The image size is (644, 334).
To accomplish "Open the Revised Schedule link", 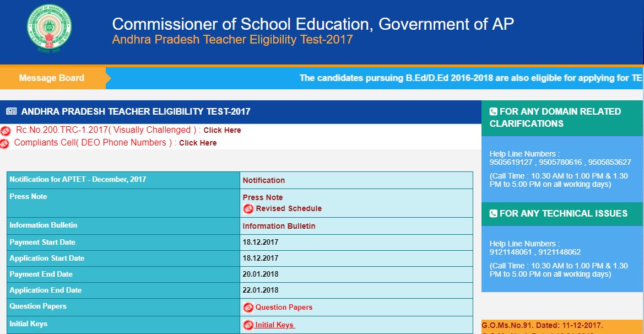I will [x=289, y=209].
